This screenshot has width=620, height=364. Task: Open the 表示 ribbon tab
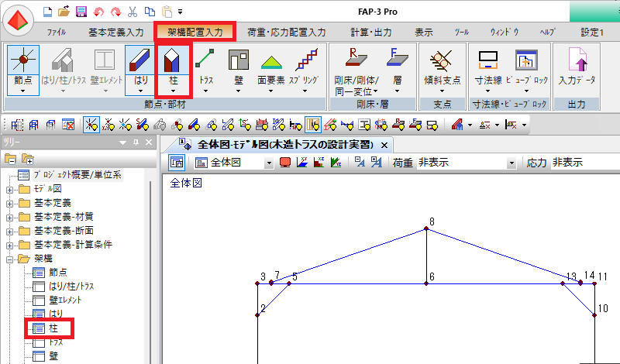click(x=423, y=32)
